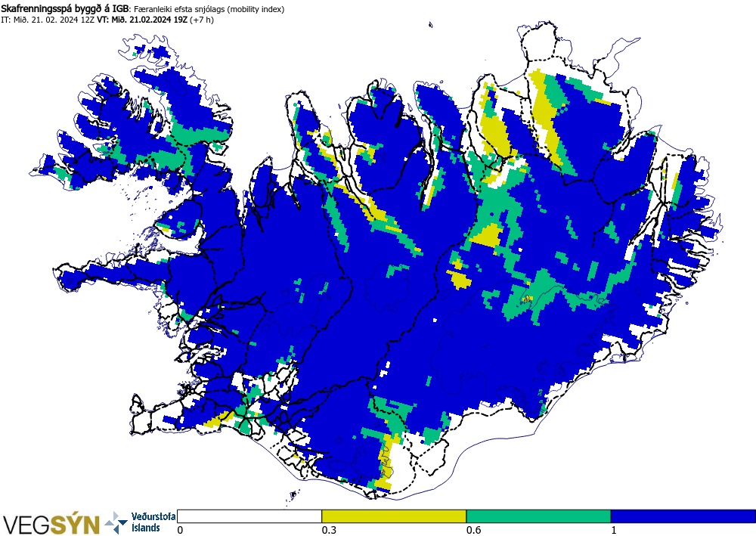Click the Veðurstofa Íslands logo
The width and height of the screenshot is (756, 536).
[140, 522]
